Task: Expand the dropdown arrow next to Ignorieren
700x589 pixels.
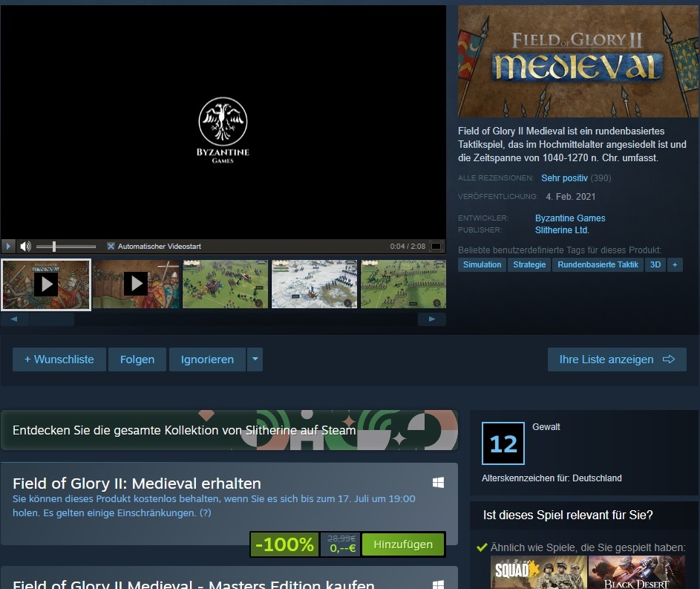Action: 255,359
